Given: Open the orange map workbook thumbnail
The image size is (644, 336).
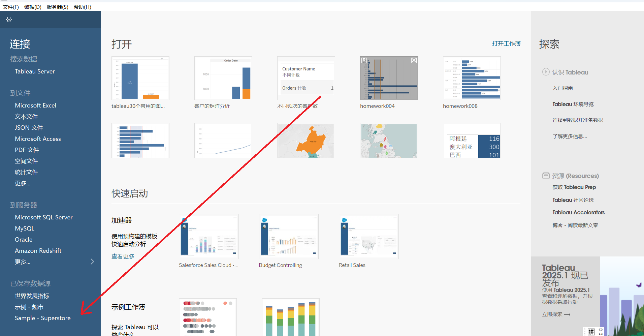Looking at the screenshot, I should point(306,140).
